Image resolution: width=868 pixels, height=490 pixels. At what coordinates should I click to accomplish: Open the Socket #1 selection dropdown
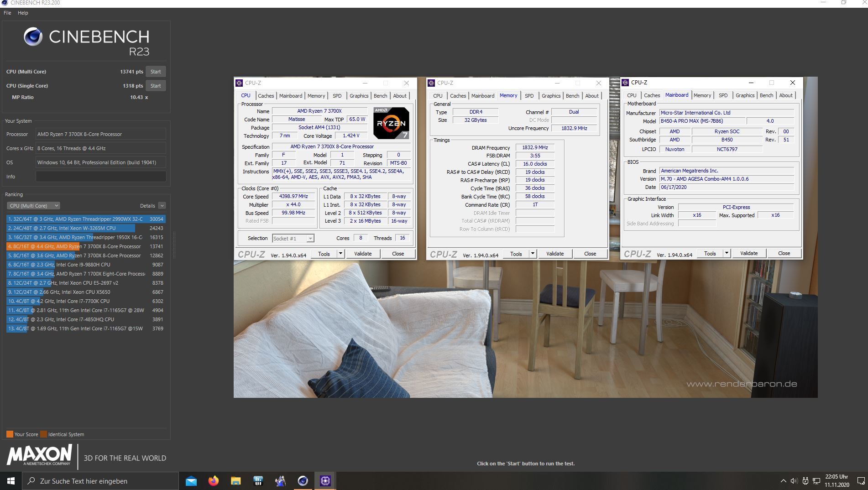(293, 238)
